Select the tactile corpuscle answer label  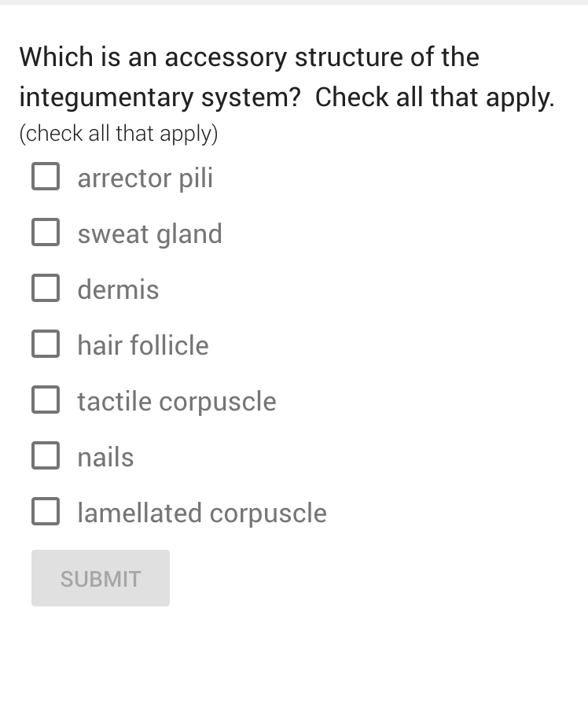click(176, 401)
